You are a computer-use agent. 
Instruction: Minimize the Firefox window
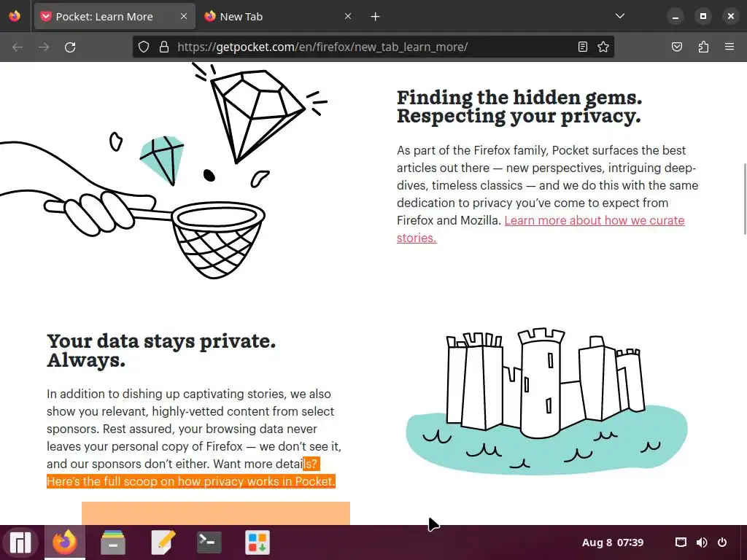point(675,17)
